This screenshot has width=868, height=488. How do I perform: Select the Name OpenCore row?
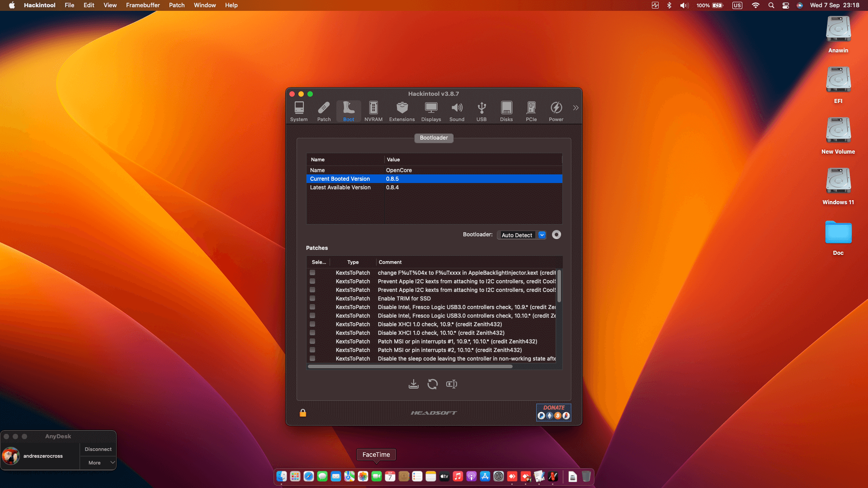(434, 170)
